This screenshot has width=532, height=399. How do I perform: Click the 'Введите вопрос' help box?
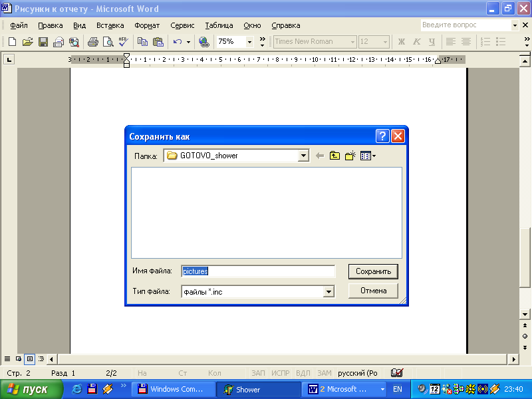(x=466, y=25)
